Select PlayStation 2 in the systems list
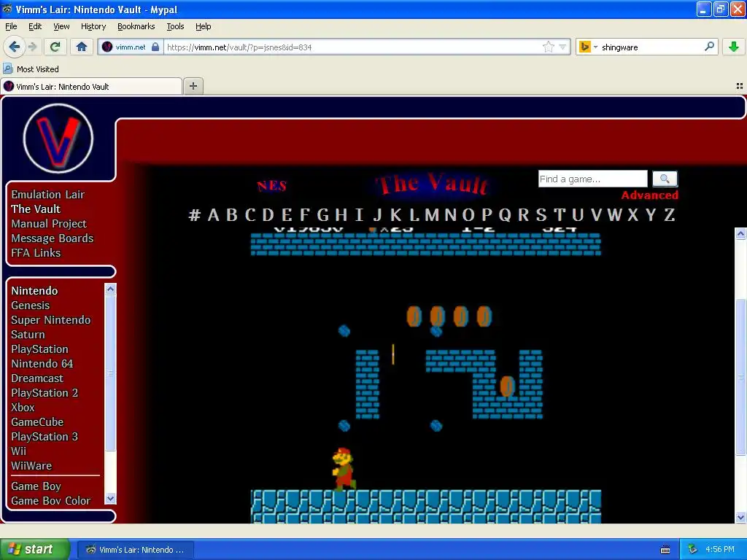747x560 pixels. click(44, 393)
